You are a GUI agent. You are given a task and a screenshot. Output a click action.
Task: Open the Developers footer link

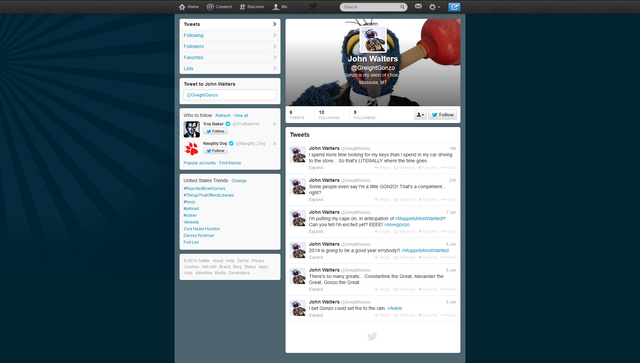pos(239,273)
